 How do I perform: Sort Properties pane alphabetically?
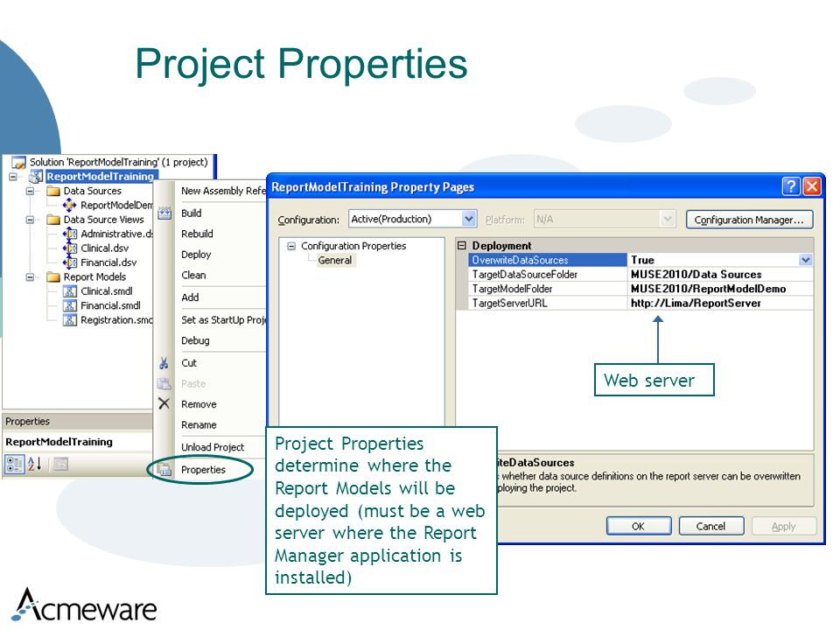pos(35,464)
